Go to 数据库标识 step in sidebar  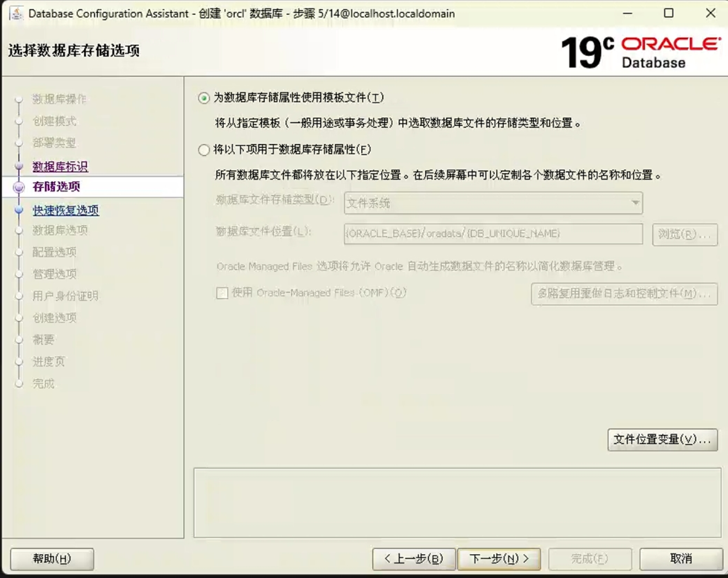click(60, 166)
